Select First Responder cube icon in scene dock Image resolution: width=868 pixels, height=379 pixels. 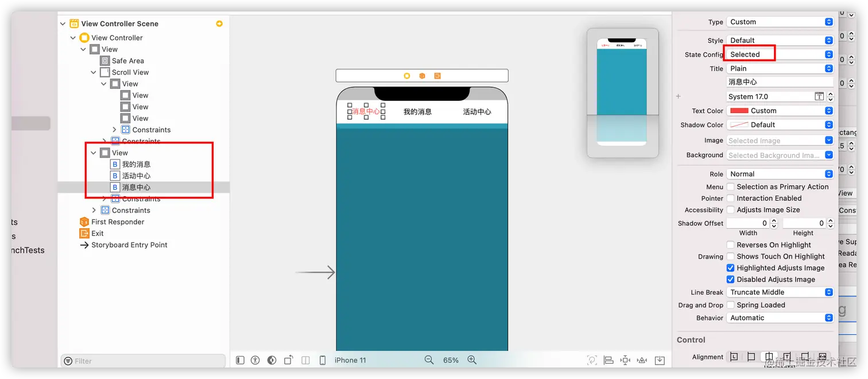[422, 76]
